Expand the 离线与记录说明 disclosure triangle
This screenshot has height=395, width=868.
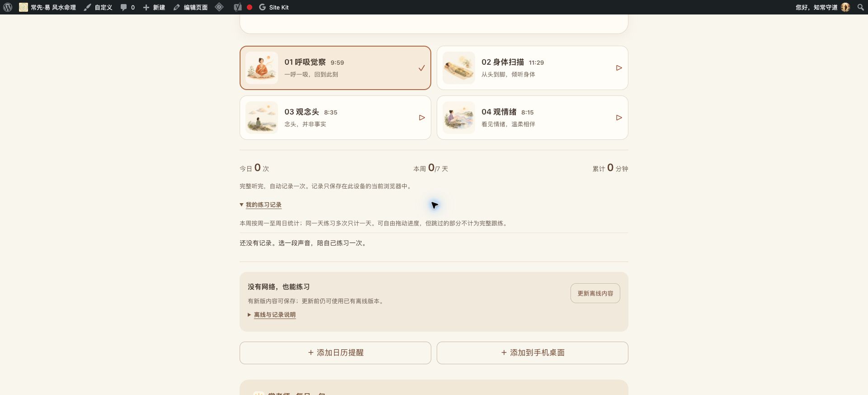click(x=249, y=315)
